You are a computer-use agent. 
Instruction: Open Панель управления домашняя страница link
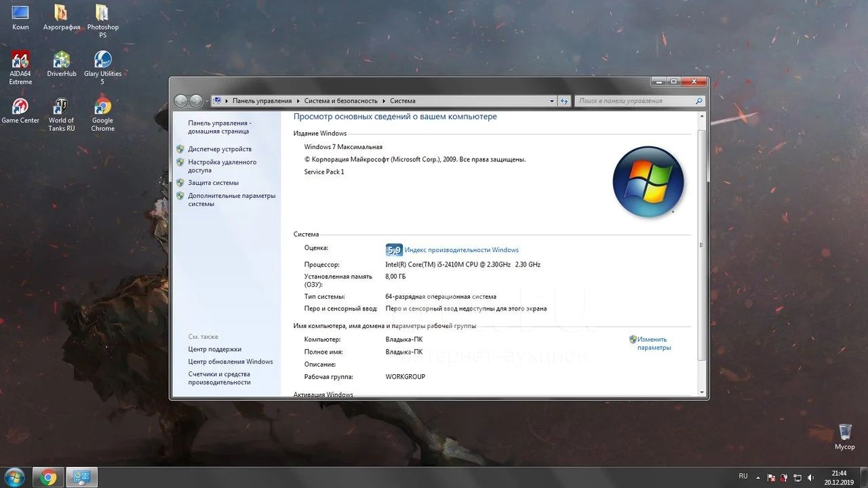coord(219,127)
